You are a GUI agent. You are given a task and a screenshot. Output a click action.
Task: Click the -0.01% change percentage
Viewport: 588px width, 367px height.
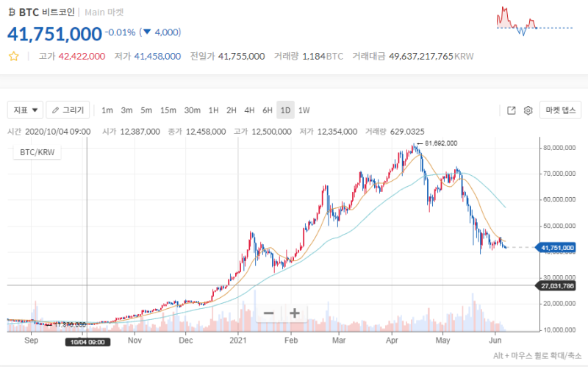(x=120, y=32)
